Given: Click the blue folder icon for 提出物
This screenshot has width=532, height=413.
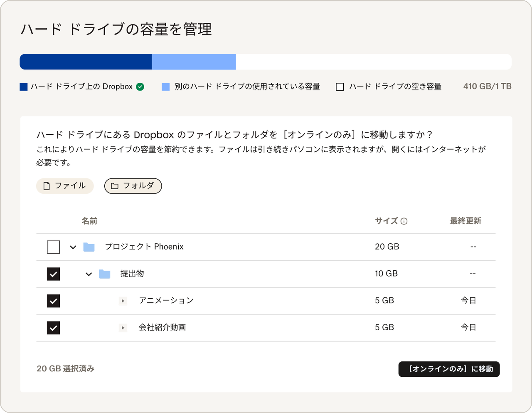Looking at the screenshot, I should 104,274.
